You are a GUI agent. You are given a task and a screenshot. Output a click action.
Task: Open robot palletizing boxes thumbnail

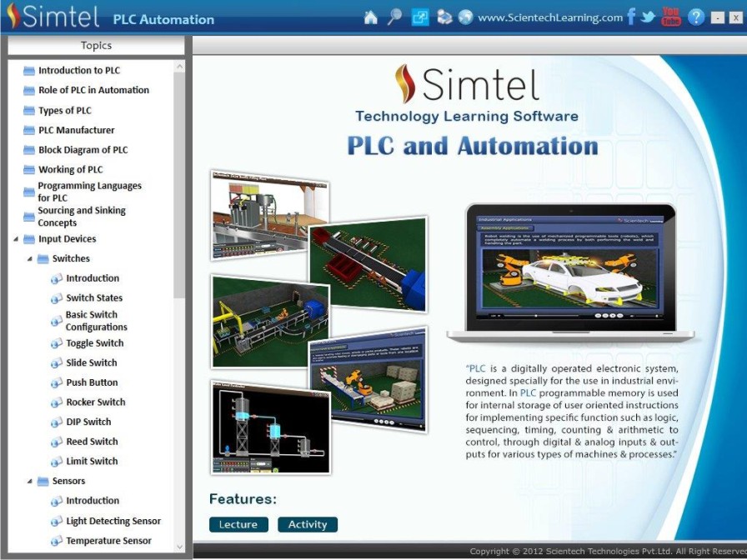click(368, 379)
